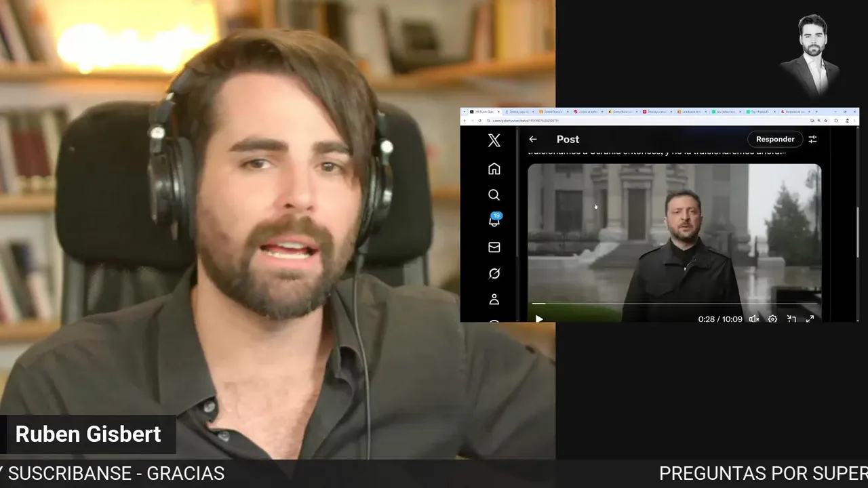This screenshot has height=488, width=868.
Task: Open the browser three-dot menu
Action: tap(854, 121)
